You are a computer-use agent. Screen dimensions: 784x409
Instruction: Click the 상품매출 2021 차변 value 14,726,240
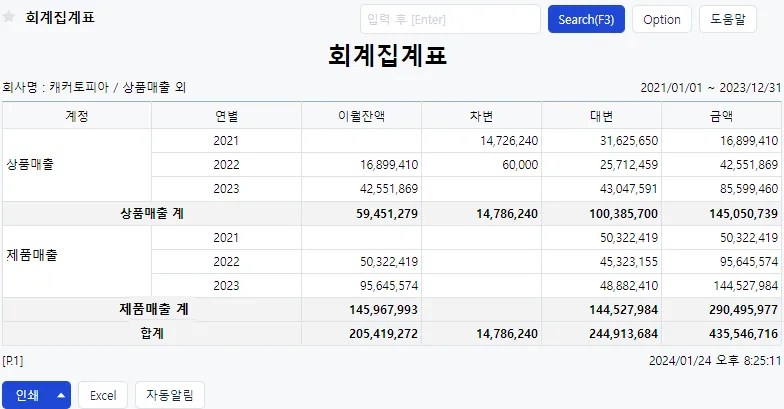509,140
